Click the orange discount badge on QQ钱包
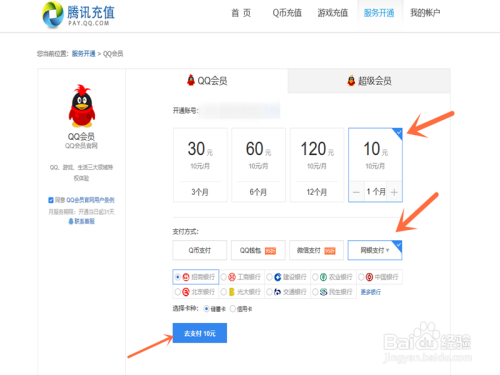Image resolution: width=500 pixels, height=375 pixels. 270,251
